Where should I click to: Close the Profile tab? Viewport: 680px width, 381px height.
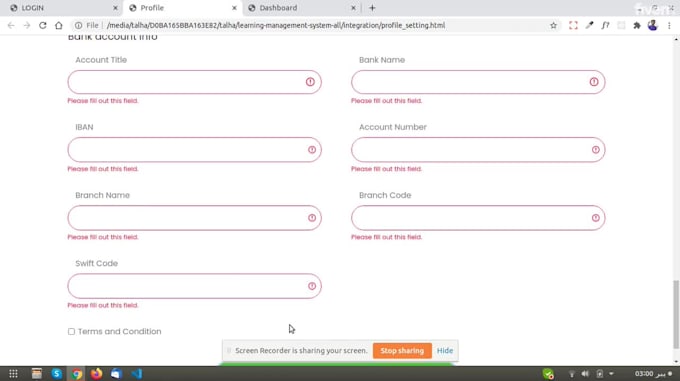(234, 8)
